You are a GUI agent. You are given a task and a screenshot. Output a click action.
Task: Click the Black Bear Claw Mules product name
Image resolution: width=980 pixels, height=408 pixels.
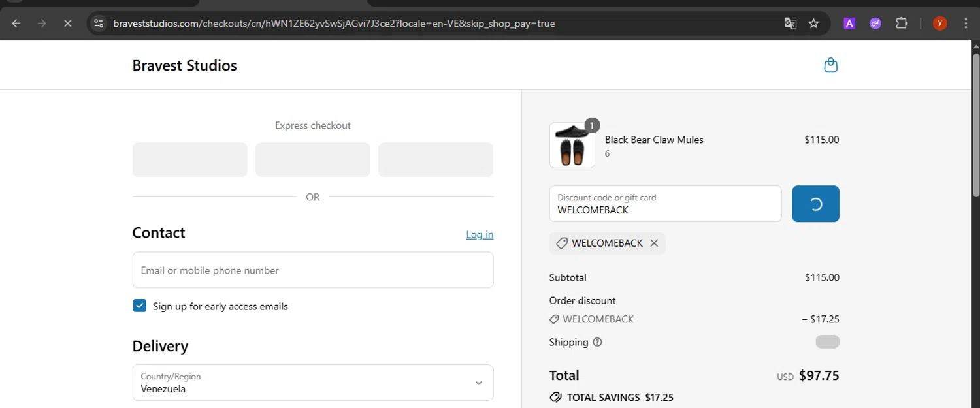click(654, 140)
